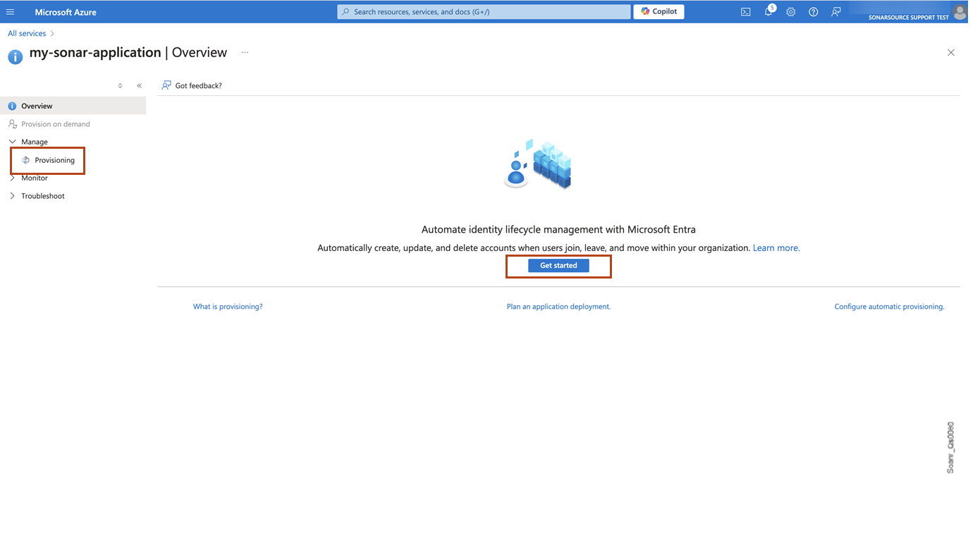Image resolution: width=980 pixels, height=538 pixels.
Task: Click the Get started button
Action: point(558,265)
